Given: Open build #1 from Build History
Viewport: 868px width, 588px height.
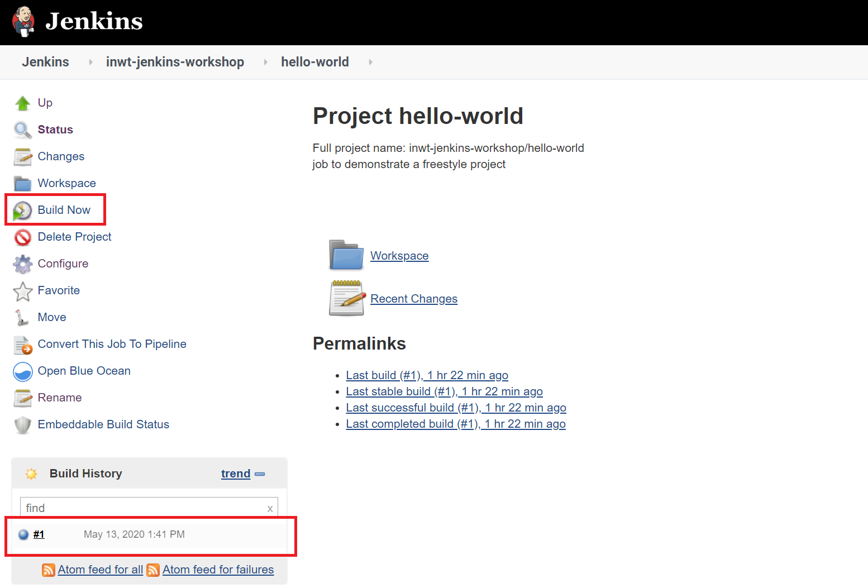Looking at the screenshot, I should point(39,534).
